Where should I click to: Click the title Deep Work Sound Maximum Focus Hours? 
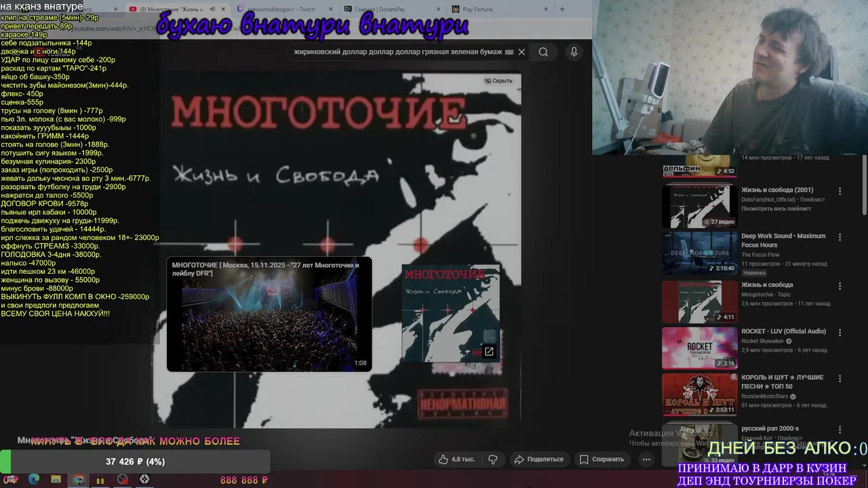[x=783, y=241]
